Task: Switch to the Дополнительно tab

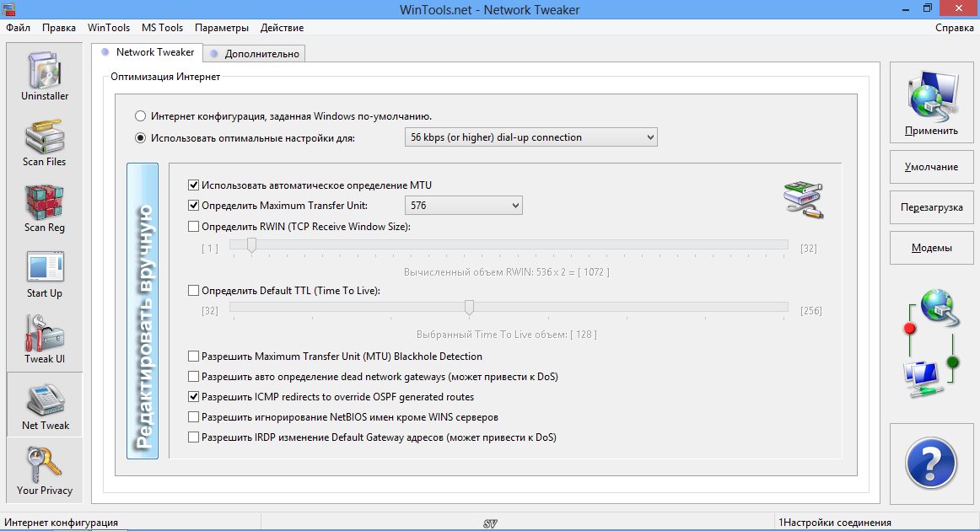Action: coord(254,54)
